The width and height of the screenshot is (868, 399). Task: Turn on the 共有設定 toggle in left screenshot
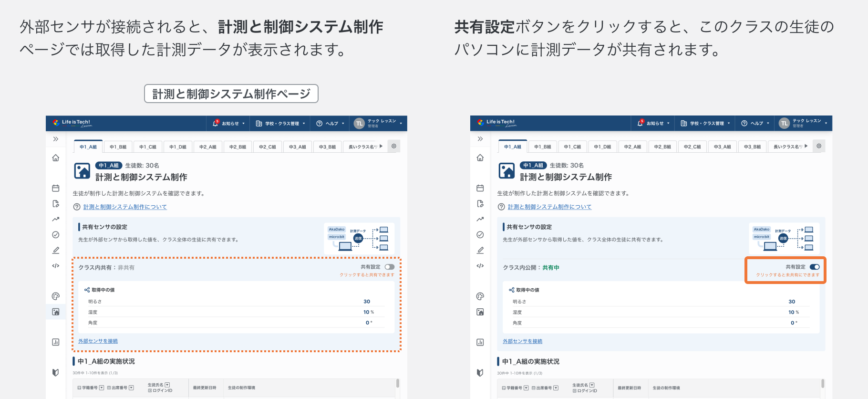(390, 267)
